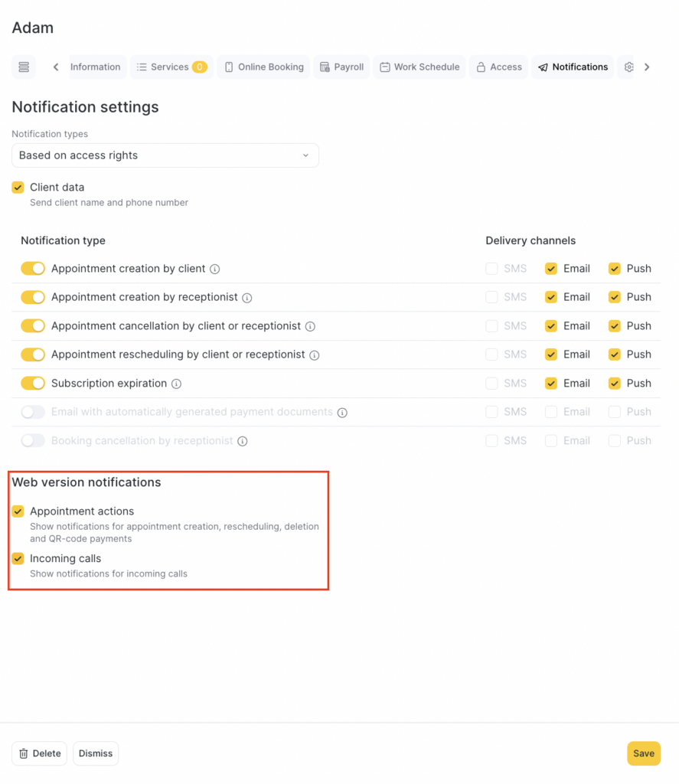This screenshot has height=784, width=679.
Task: Switch to the Work Schedule tab
Action: click(x=419, y=67)
